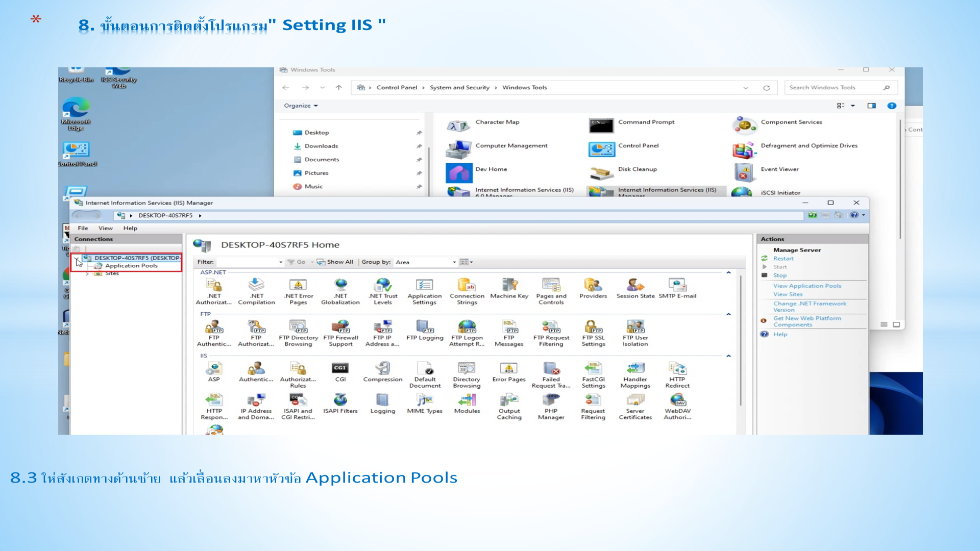Open PHP Manager feature
Image resolution: width=980 pixels, height=551 pixels.
click(x=551, y=407)
